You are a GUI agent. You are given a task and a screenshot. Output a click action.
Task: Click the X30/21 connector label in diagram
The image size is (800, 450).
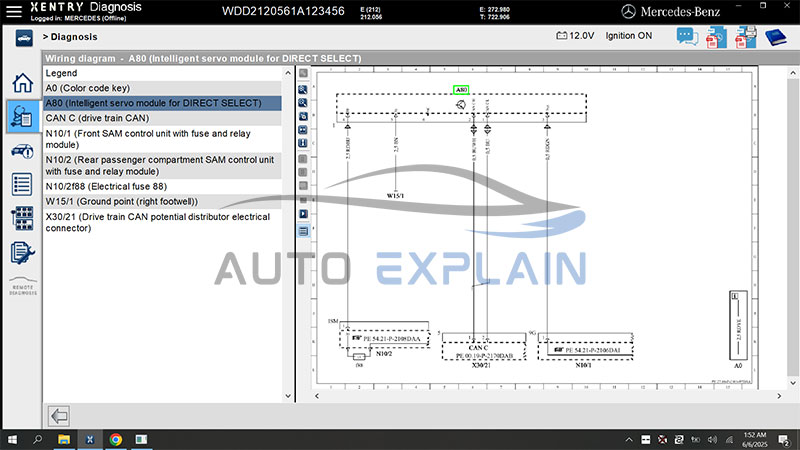[481, 365]
